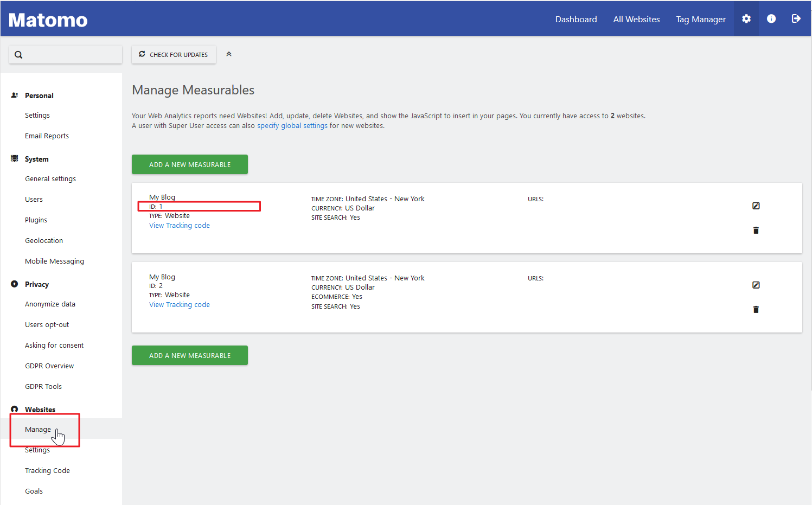This screenshot has width=812, height=505.
Task: Open the administration gear icon
Action: click(x=746, y=19)
